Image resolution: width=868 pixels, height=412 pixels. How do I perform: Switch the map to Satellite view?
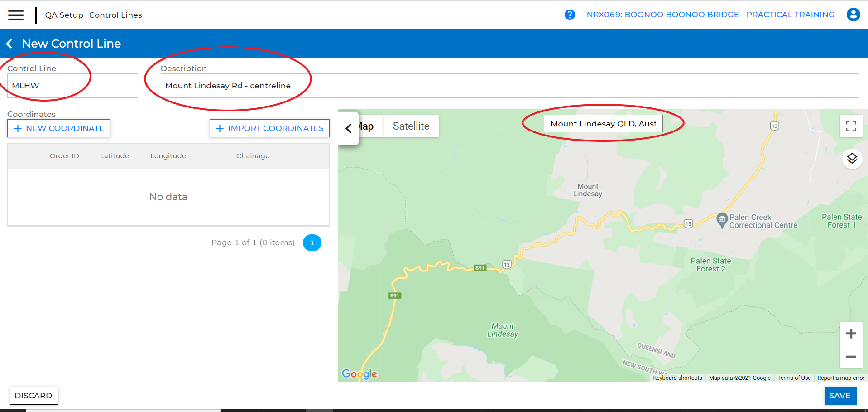(411, 126)
